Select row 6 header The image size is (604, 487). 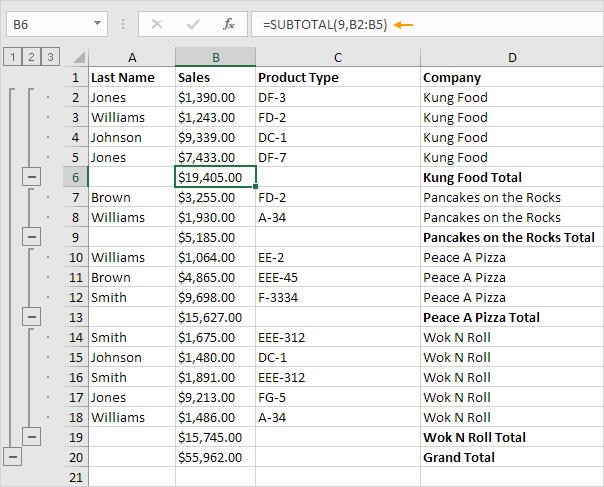(75, 177)
